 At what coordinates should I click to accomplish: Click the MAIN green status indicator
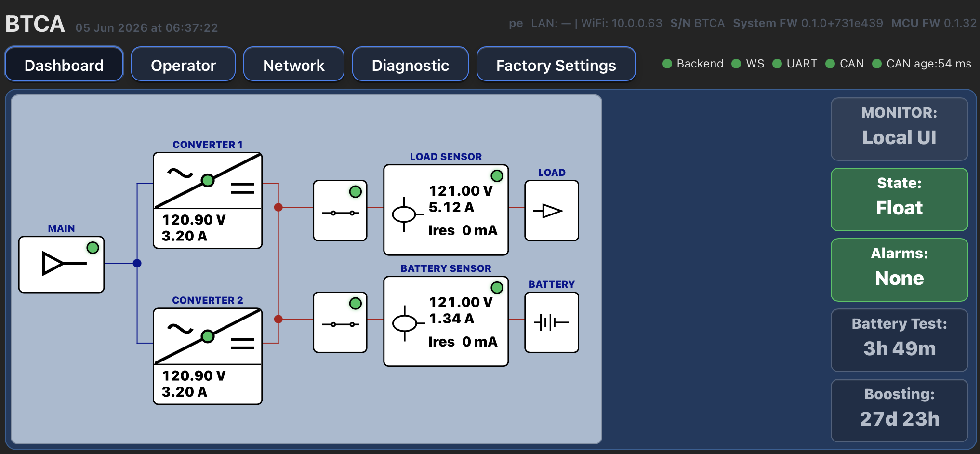(x=93, y=248)
